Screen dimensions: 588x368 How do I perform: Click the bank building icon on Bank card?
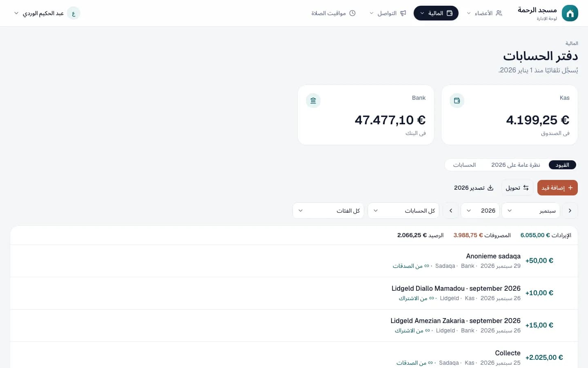(313, 101)
